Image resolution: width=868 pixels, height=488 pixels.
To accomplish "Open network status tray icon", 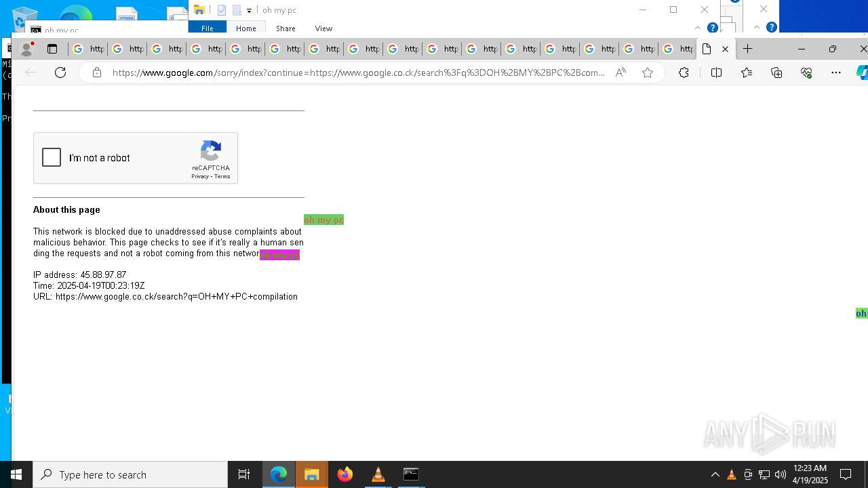I will tap(764, 474).
